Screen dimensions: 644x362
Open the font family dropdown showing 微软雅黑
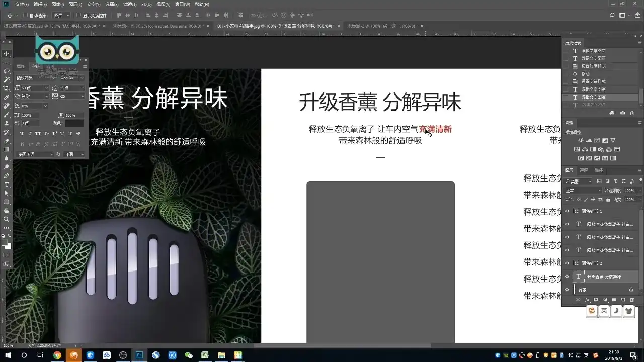[x=34, y=78]
